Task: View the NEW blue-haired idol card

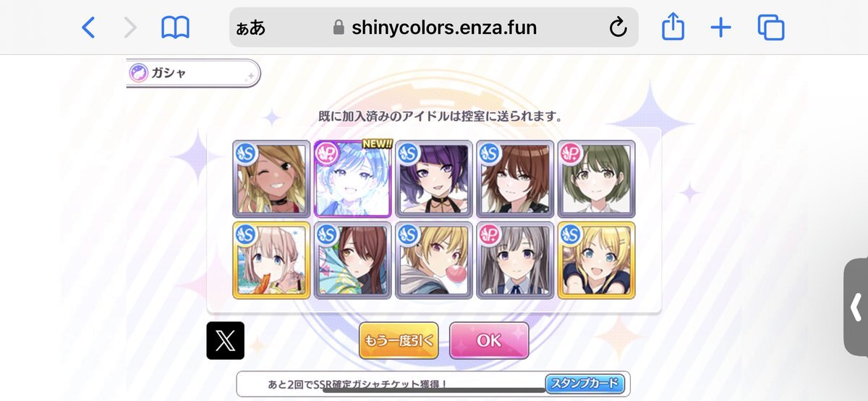Action: click(x=353, y=179)
